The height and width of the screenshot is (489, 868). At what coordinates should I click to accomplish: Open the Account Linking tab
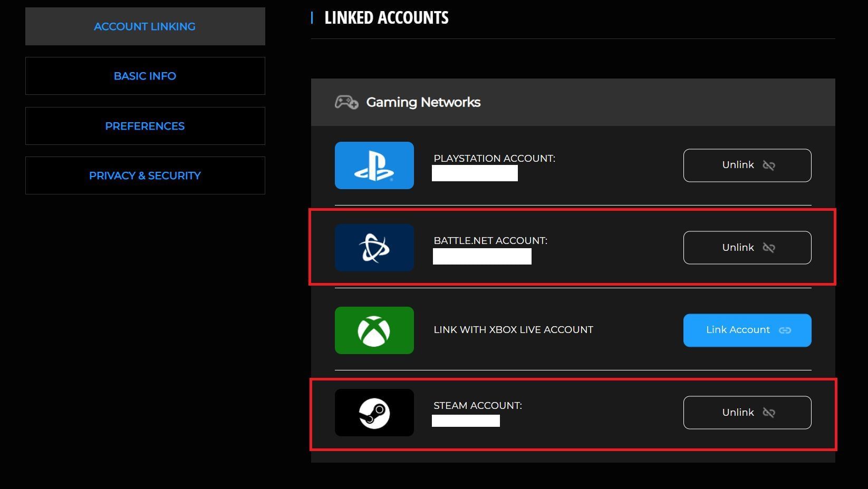click(x=144, y=26)
